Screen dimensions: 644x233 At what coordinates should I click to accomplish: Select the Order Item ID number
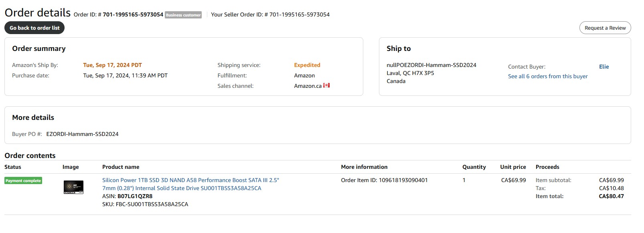pos(403,180)
